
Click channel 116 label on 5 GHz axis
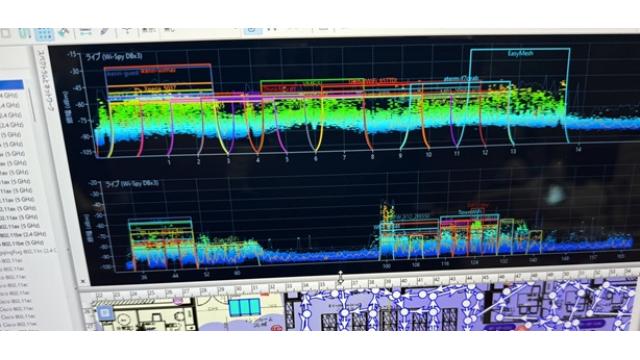tap(444, 264)
